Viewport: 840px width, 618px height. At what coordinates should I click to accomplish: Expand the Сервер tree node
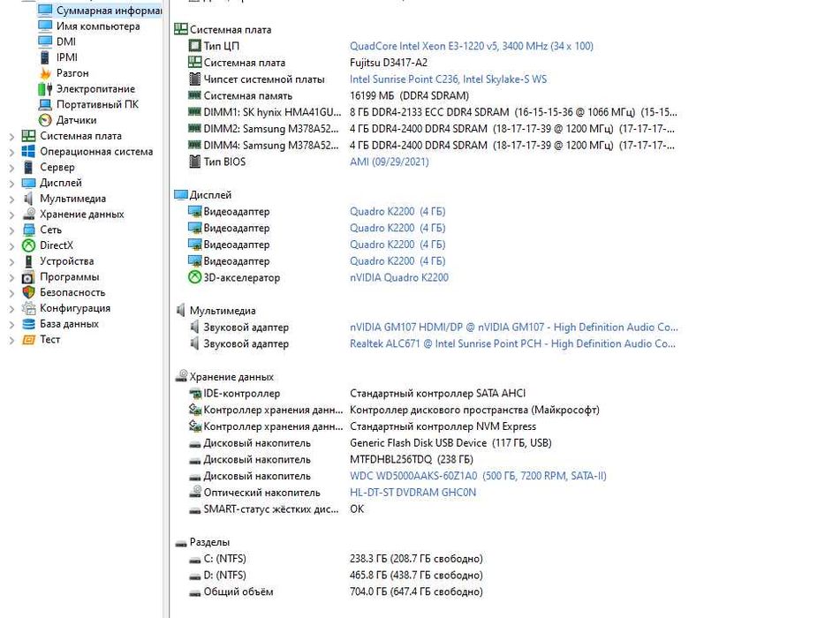[x=11, y=168]
